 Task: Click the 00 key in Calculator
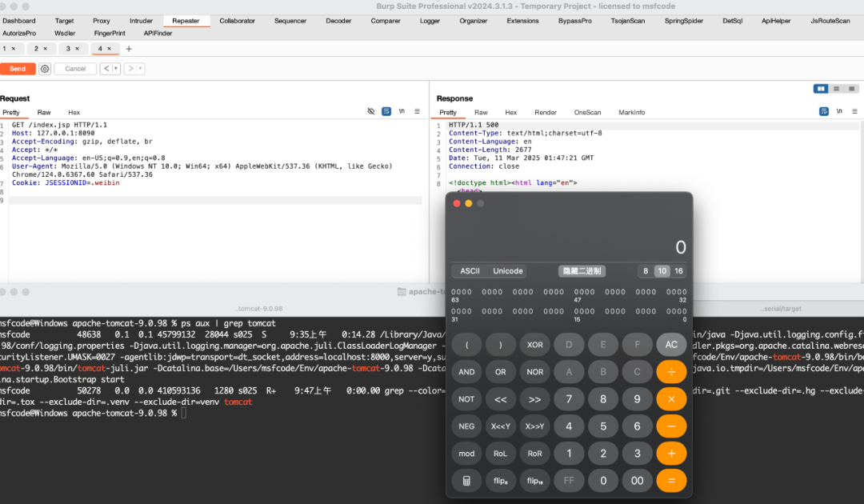point(637,481)
